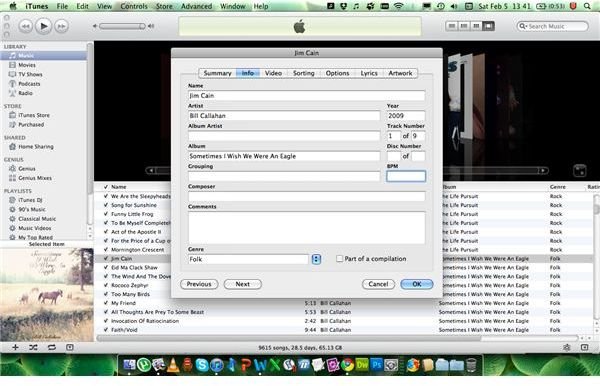Open the search magnifier dropdown
Screen dimensions: 600x386
pyautogui.click(x=523, y=26)
